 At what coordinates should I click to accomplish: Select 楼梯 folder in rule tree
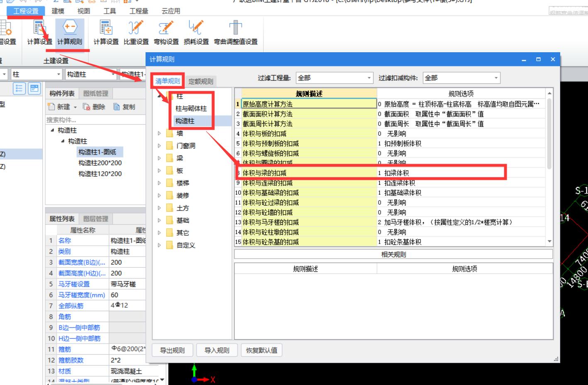pyautogui.click(x=182, y=183)
